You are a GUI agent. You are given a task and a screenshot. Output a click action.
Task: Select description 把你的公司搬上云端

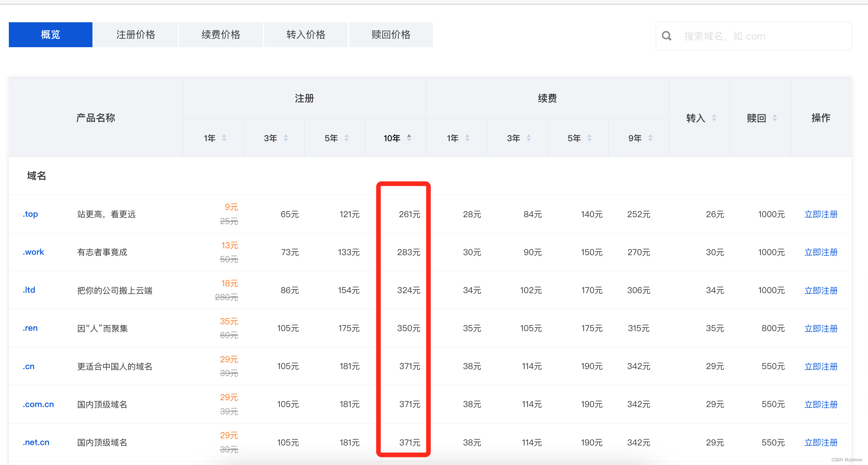pyautogui.click(x=115, y=290)
